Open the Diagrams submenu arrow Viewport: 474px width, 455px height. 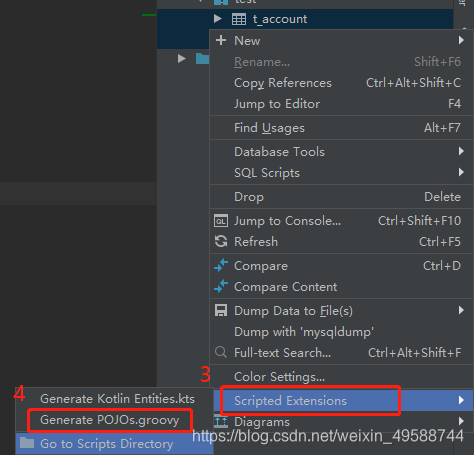click(461, 421)
